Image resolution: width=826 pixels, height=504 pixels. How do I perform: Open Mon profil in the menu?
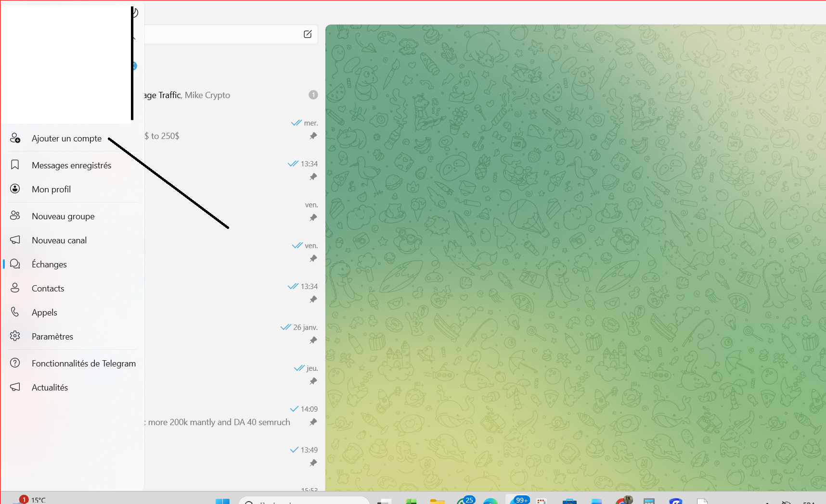pos(72,189)
